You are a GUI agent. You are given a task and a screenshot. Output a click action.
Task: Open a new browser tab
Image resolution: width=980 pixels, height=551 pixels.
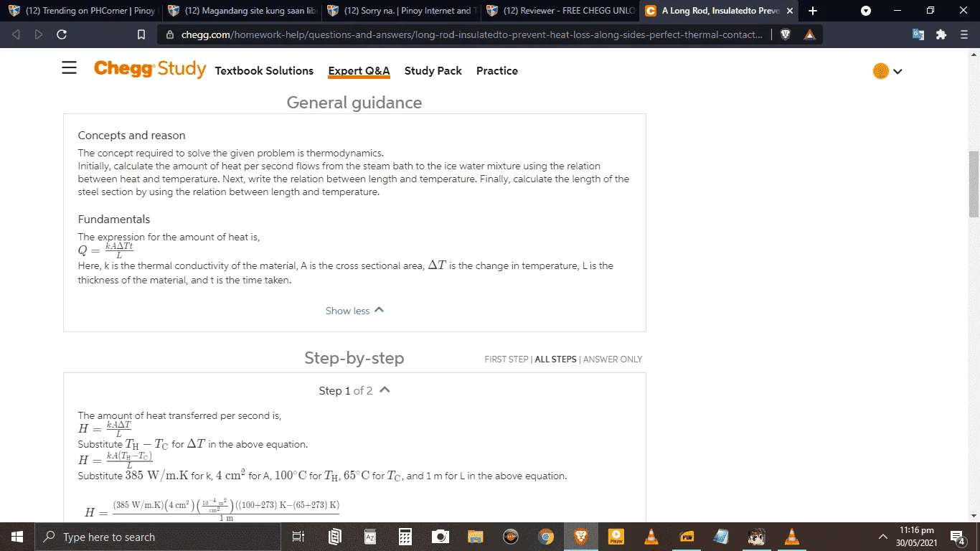(813, 11)
